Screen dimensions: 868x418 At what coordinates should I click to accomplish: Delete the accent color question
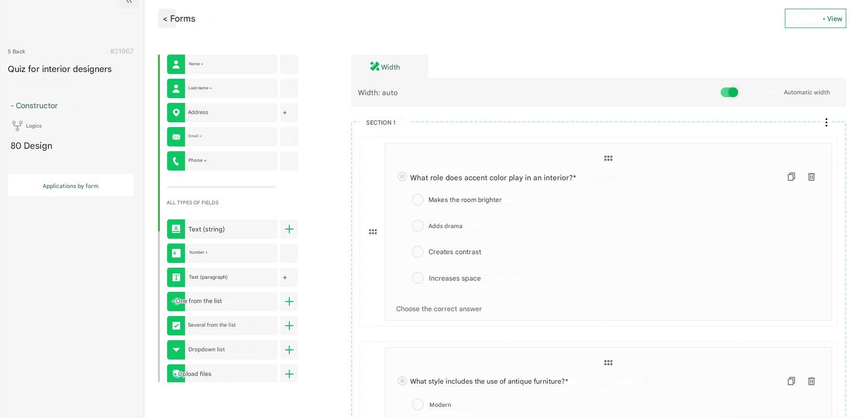pos(811,177)
